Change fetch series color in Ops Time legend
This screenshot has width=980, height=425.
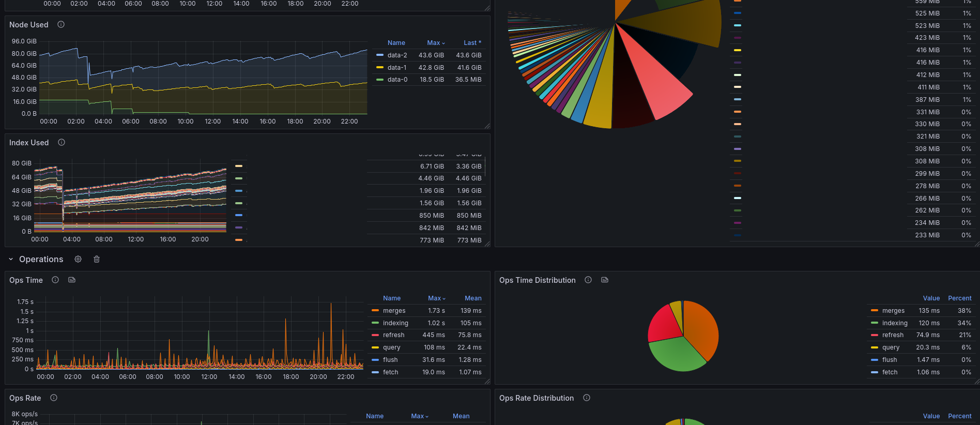375,372
